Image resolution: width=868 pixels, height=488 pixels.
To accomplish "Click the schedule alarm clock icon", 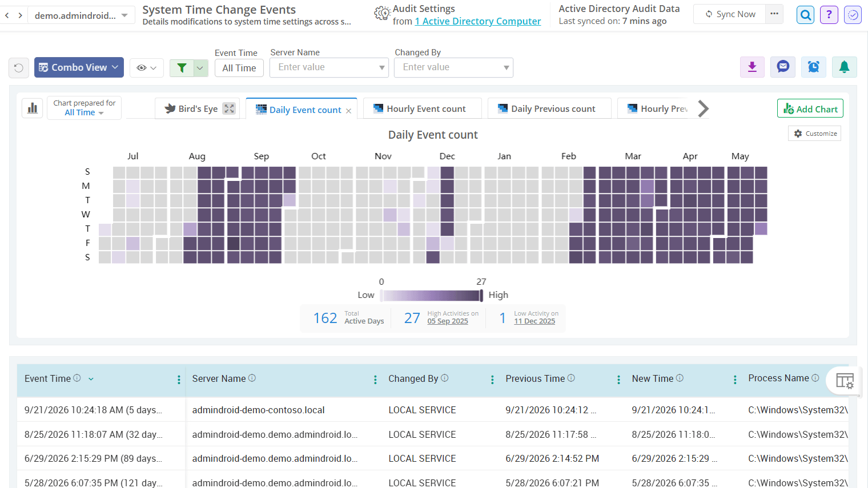I will (814, 67).
